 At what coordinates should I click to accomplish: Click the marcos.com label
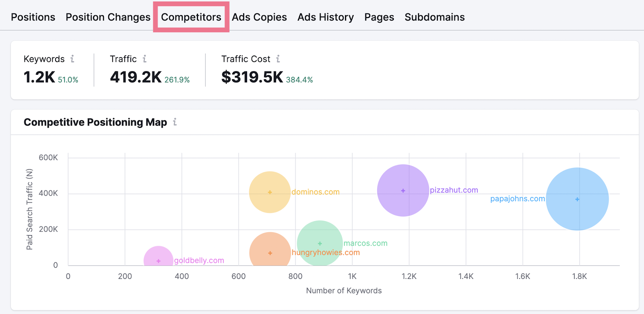365,243
